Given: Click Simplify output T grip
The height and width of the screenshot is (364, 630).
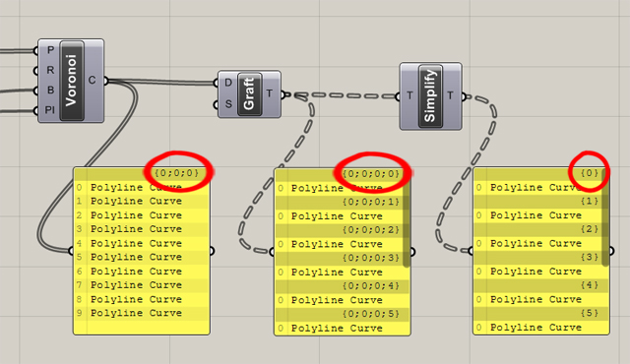Looking at the screenshot, I should tap(464, 96).
